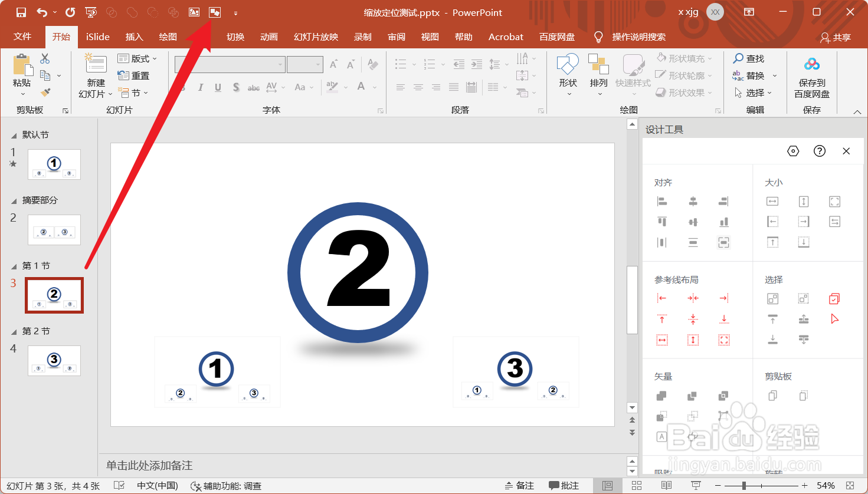Switch to the 幻灯片放映 tab

pos(316,37)
